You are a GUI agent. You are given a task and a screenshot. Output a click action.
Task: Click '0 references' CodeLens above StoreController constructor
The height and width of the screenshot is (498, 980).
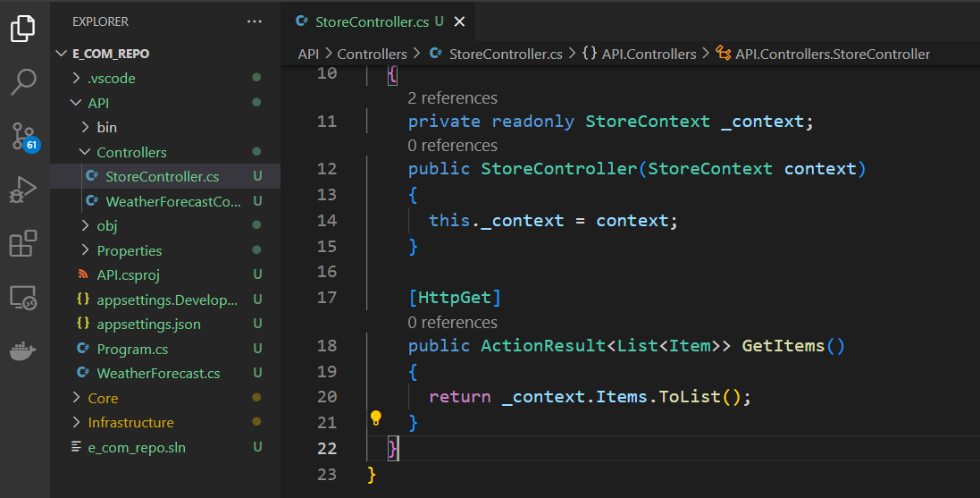pyautogui.click(x=453, y=146)
